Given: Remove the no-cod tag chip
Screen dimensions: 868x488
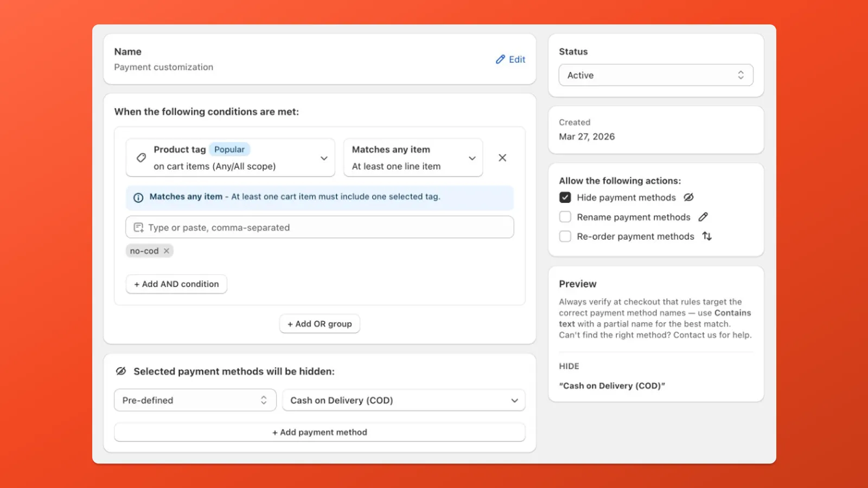Looking at the screenshot, I should (x=167, y=251).
